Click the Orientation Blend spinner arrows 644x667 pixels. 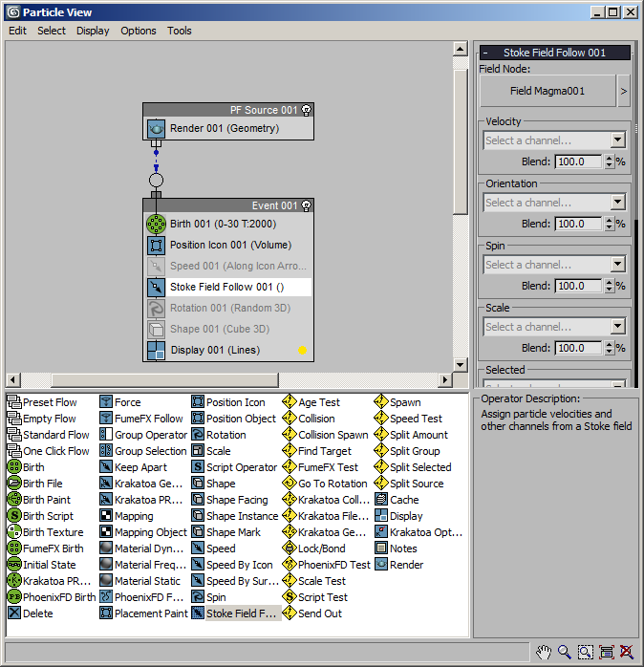(609, 224)
